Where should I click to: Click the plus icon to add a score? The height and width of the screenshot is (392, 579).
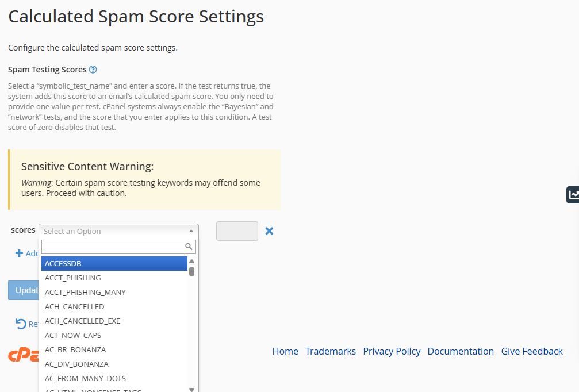[x=20, y=253]
